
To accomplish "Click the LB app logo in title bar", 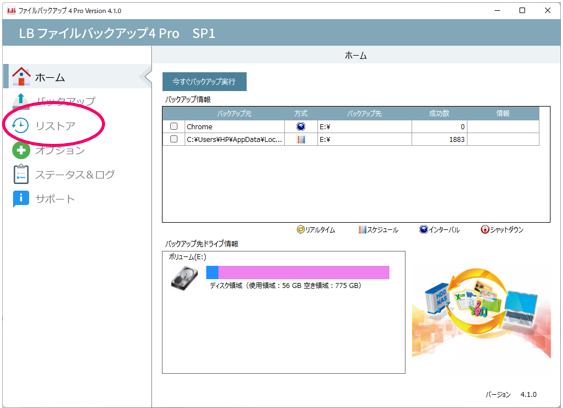I will point(11,10).
